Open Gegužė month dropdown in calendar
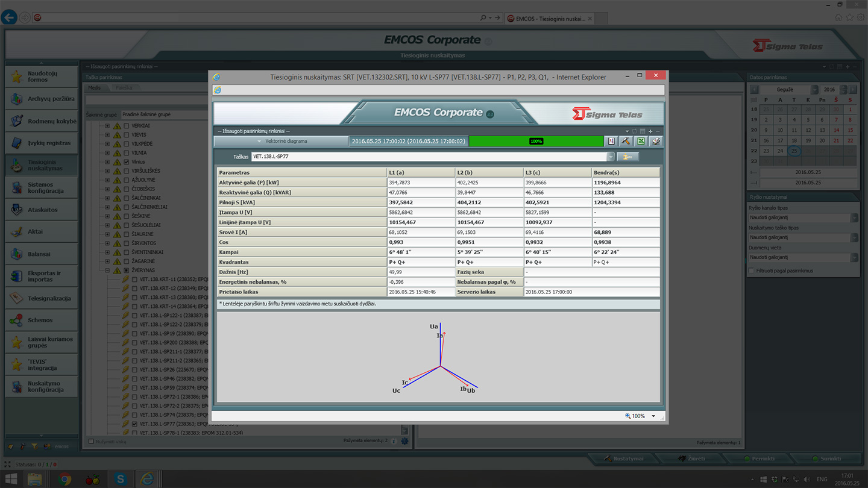This screenshot has height=488, width=868. [814, 89]
